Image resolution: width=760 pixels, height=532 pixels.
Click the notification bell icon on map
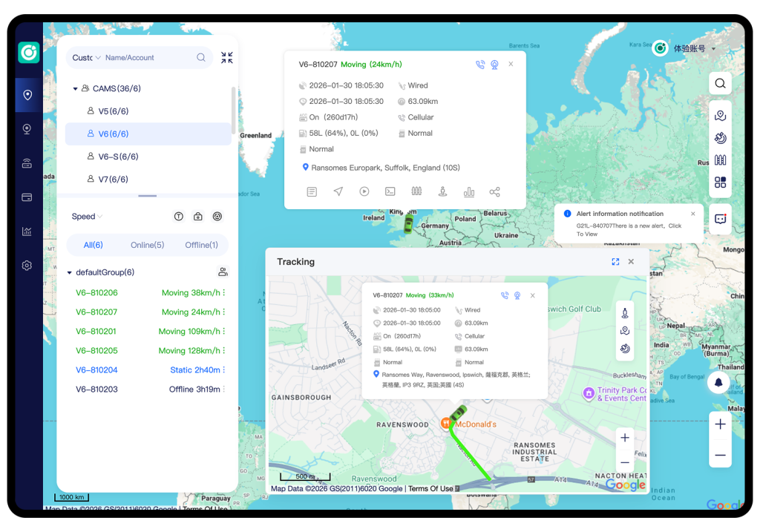(719, 382)
